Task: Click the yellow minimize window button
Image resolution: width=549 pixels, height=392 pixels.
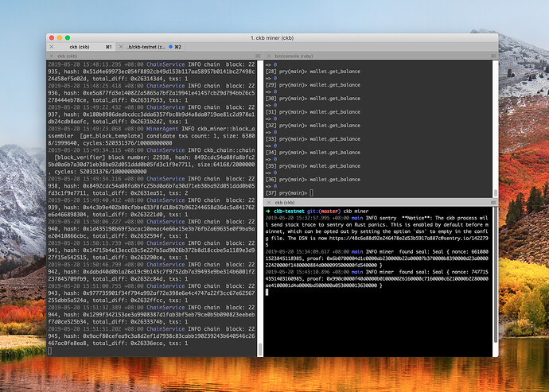Action: point(60,38)
